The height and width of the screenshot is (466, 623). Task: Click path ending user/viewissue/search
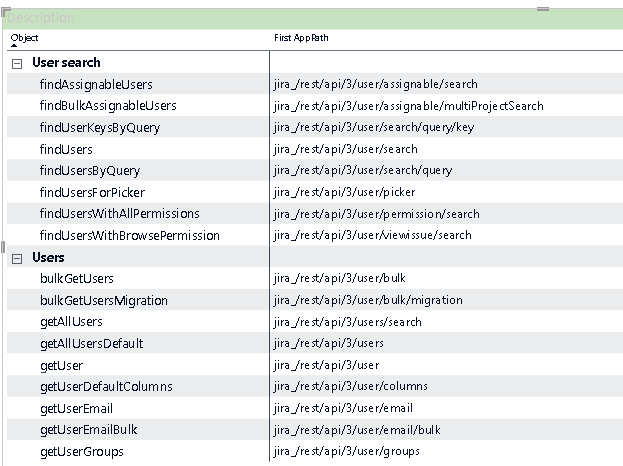coord(373,235)
